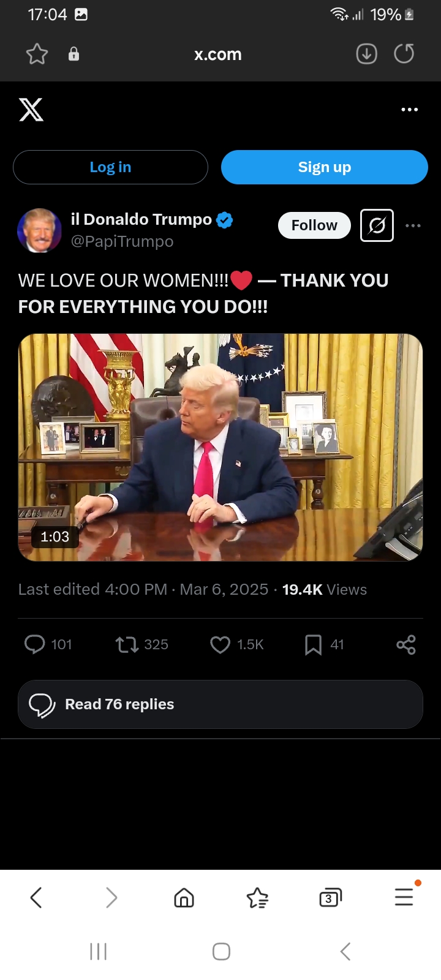
Task: Play the 1:03 video
Action: tap(221, 447)
